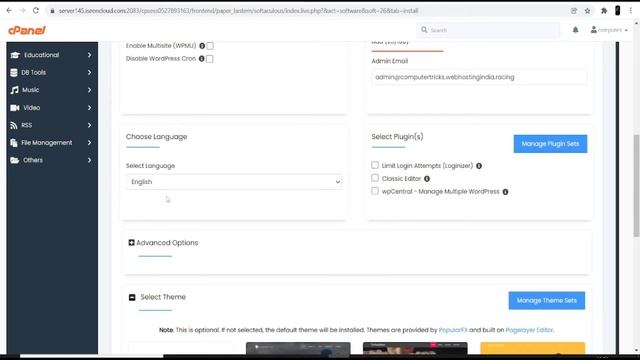640x360 pixels.
Task: Show info for Classic Editor plugin
Action: pos(427,179)
